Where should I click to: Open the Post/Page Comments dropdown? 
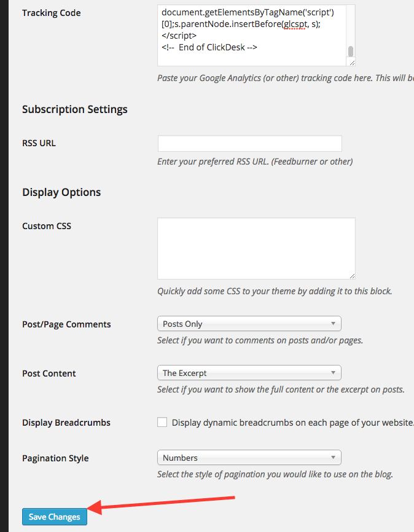point(249,324)
